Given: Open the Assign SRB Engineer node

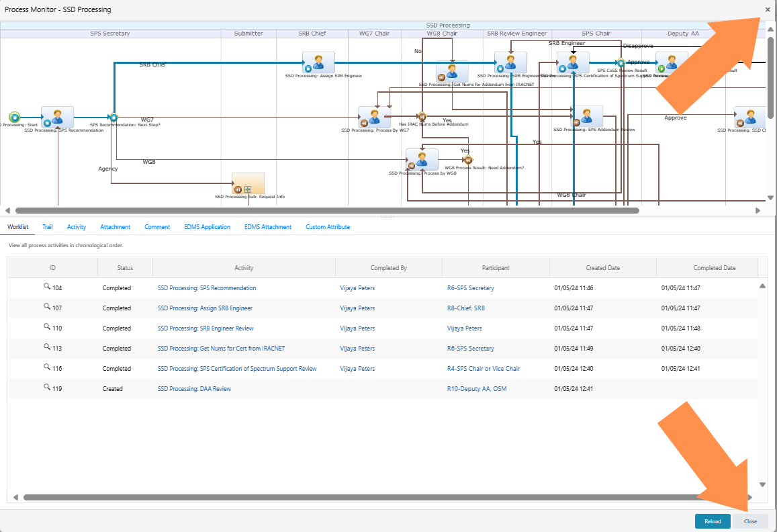Looking at the screenshot, I should 318,61.
